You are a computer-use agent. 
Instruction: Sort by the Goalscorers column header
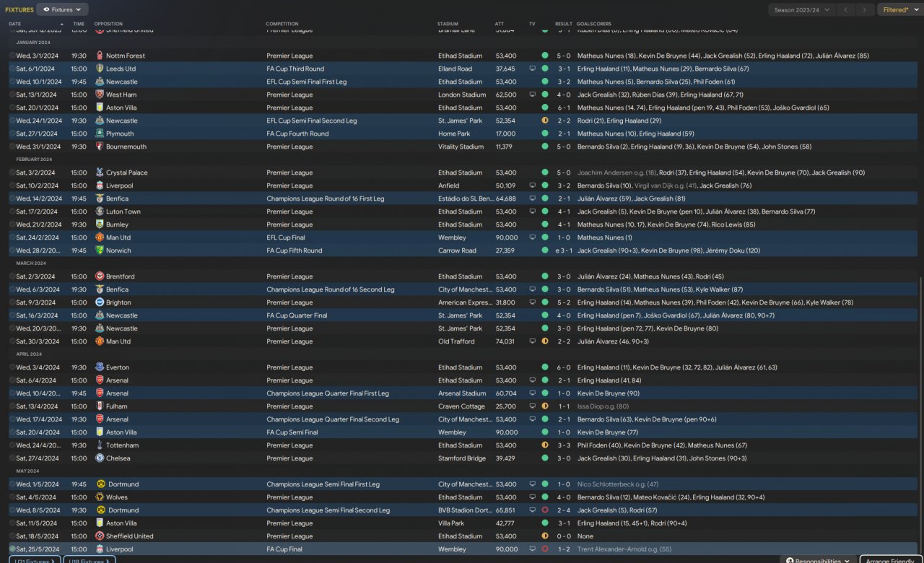coord(595,24)
